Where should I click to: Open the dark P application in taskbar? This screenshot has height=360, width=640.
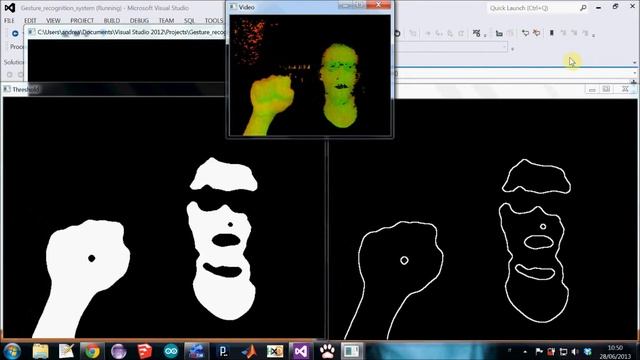click(x=223, y=351)
